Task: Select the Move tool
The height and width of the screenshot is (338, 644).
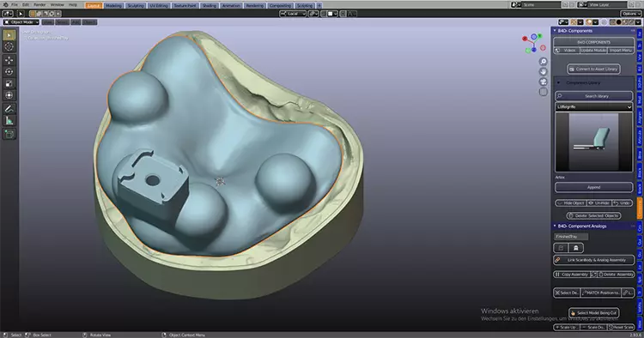Action: point(9,60)
